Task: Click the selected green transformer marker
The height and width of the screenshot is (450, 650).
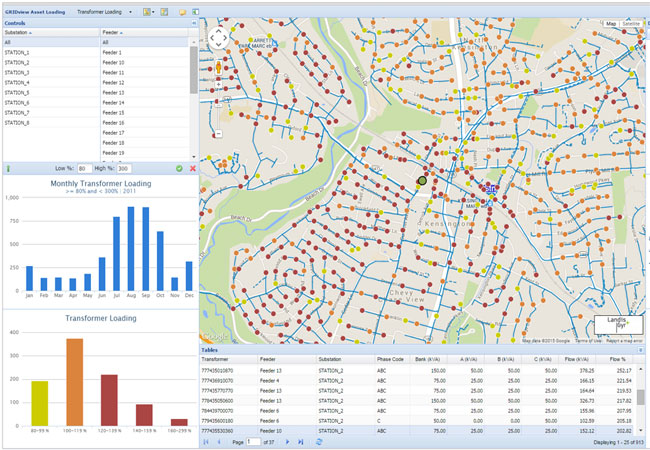Action: click(422, 181)
